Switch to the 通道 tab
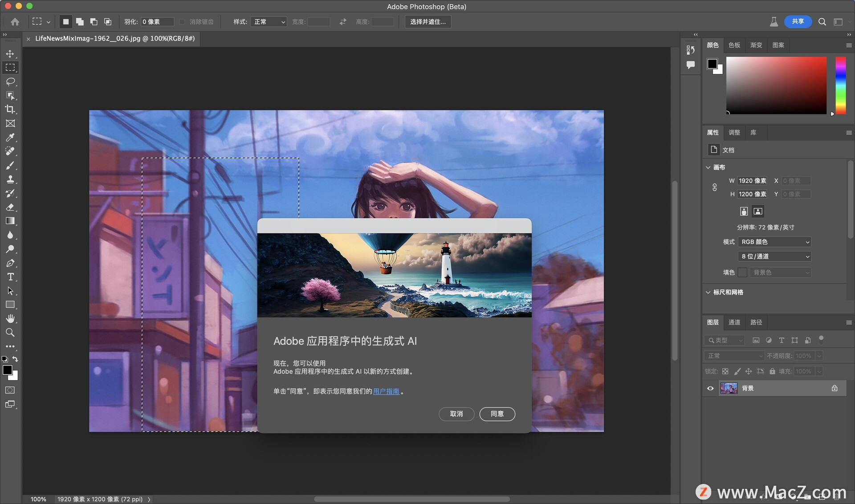Screen dimensions: 855x504 [734, 322]
